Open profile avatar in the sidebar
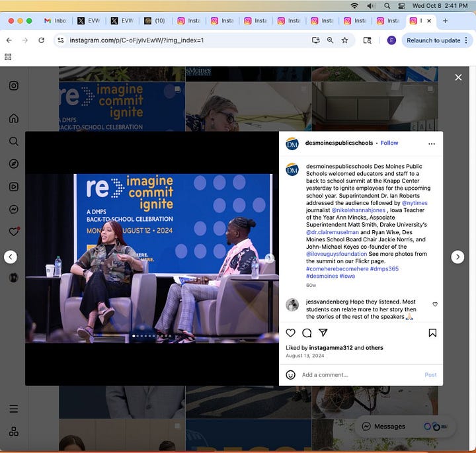Screen dimensions: 476x453 (14, 278)
